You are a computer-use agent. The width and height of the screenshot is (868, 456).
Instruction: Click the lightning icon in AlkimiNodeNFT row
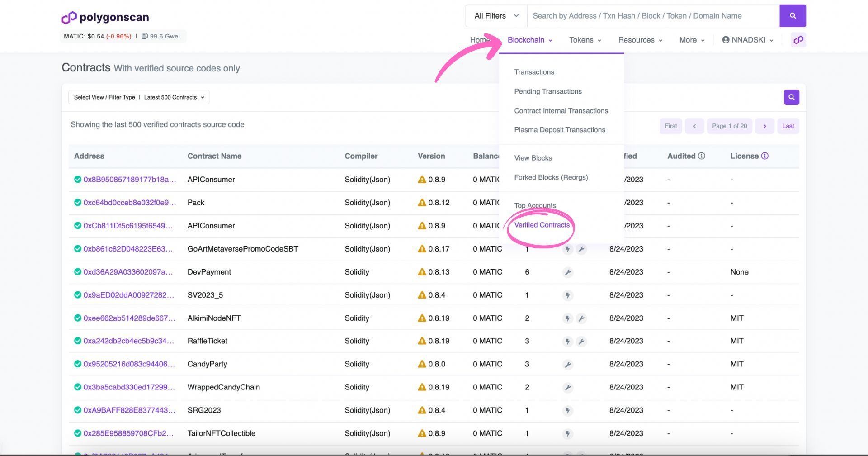click(x=568, y=318)
